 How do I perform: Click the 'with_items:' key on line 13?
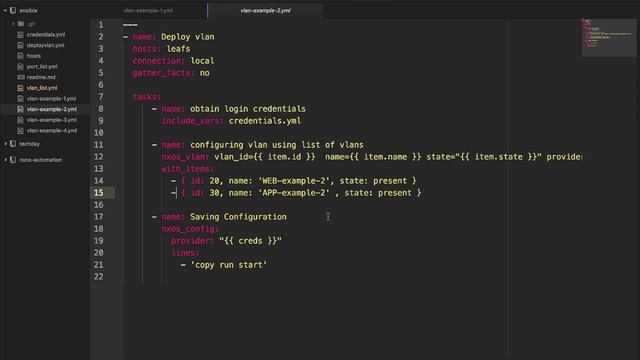coord(187,169)
